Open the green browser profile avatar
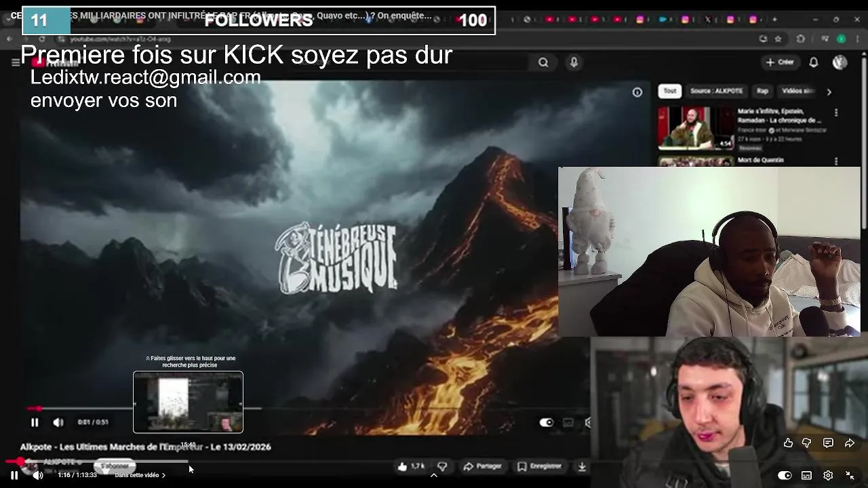Screen dimensions: 868x488 click(x=841, y=39)
